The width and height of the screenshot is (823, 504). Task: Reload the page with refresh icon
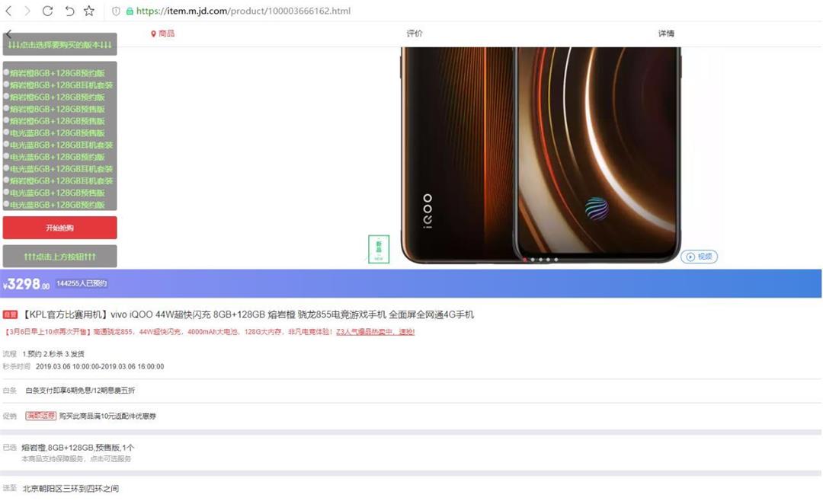pos(47,11)
